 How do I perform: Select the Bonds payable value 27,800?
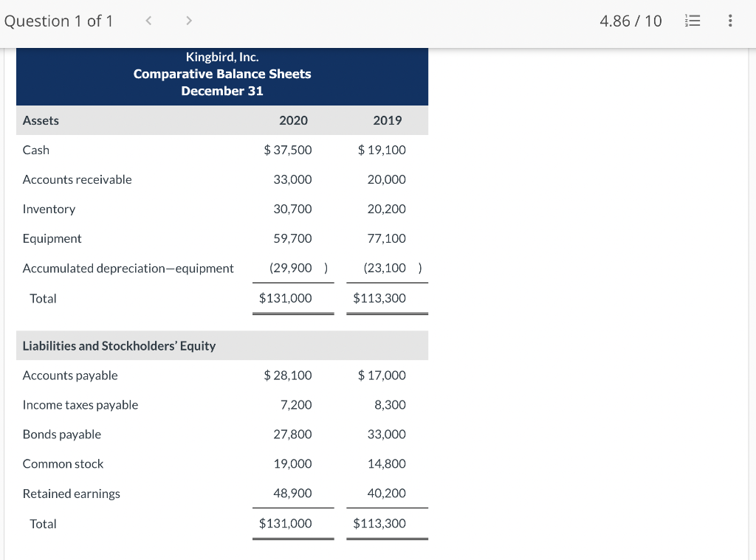click(292, 434)
